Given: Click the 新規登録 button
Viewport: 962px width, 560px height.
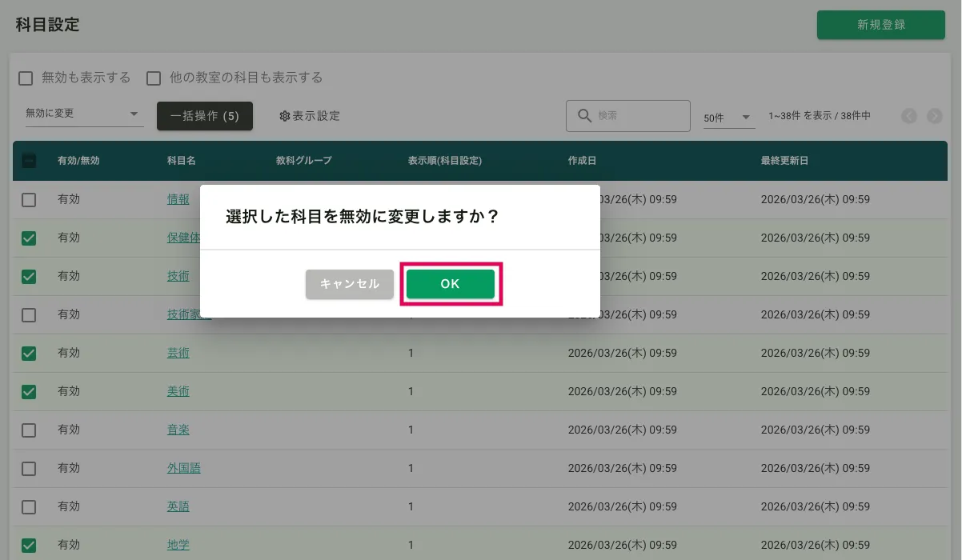Looking at the screenshot, I should point(880,25).
